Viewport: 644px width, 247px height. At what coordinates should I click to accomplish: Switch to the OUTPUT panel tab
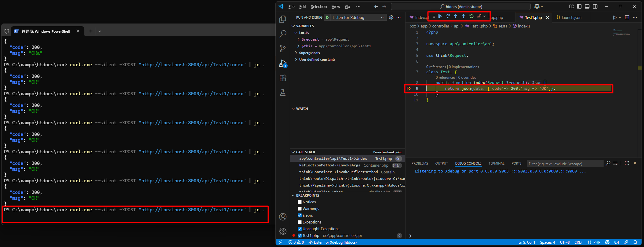442,163
